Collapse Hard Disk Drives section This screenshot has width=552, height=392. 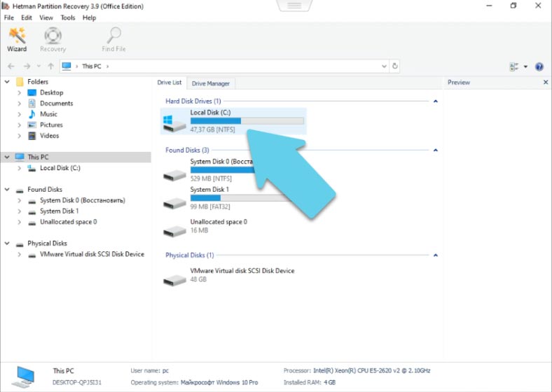(436, 101)
